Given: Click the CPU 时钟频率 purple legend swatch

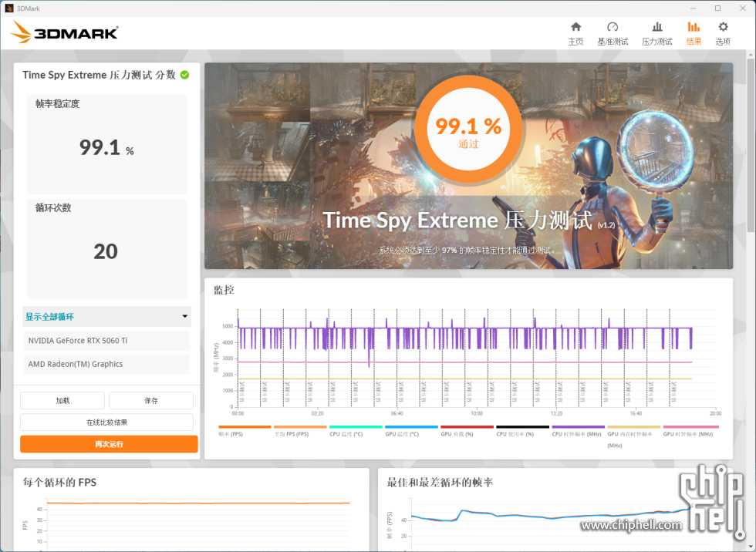Looking at the screenshot, I should pos(578,426).
